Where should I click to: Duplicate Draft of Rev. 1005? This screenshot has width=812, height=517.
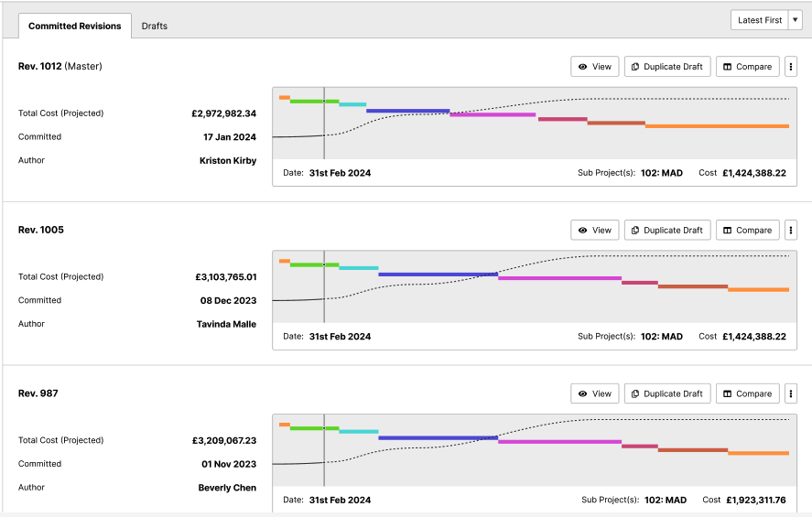coord(666,231)
